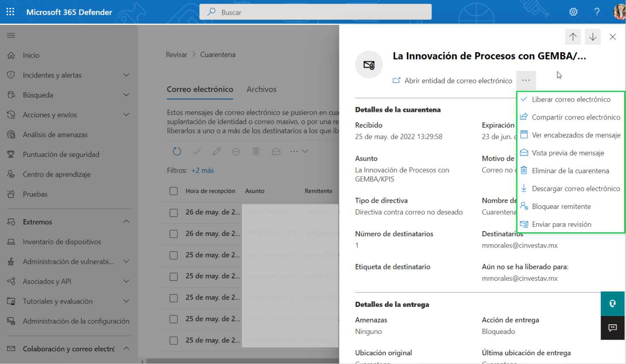Click the trash icon in quarantine toolbar
Image resolution: width=626 pixels, height=364 pixels.
256,151
